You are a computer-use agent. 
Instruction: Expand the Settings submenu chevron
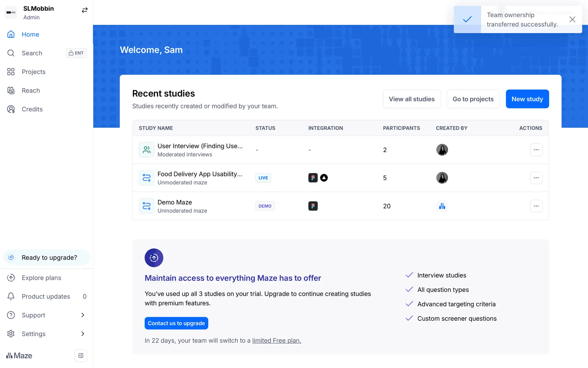coord(83,334)
